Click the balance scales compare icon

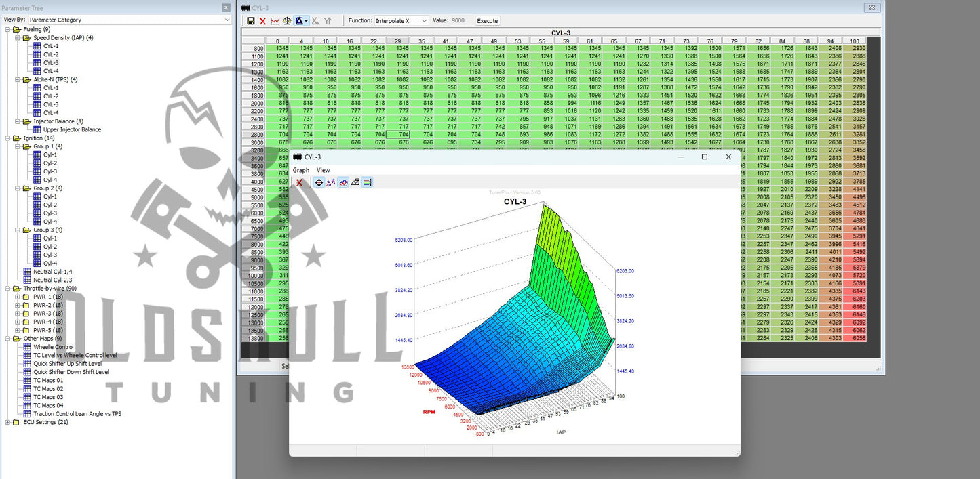pyautogui.click(x=287, y=21)
